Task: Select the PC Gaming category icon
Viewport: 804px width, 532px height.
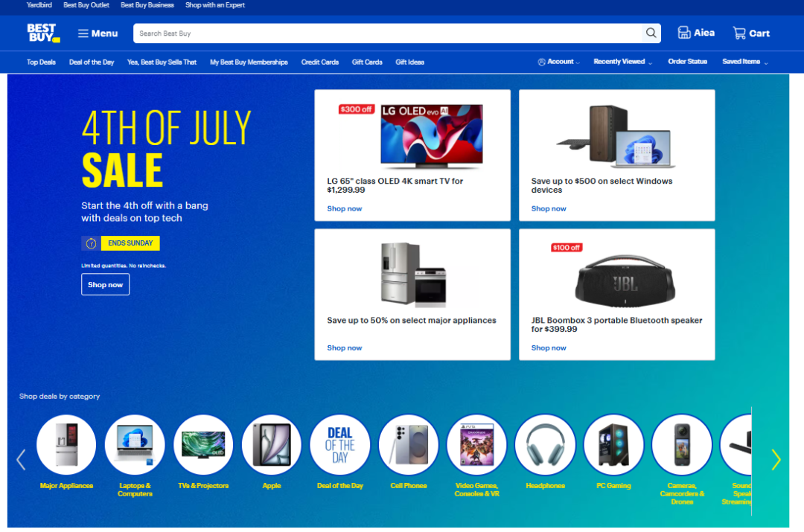Action: click(x=613, y=444)
